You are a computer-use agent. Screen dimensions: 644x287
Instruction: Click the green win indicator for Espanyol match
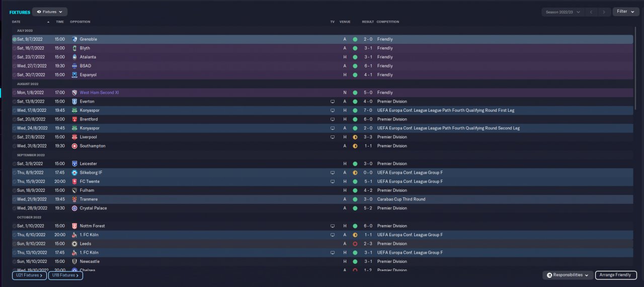point(355,75)
